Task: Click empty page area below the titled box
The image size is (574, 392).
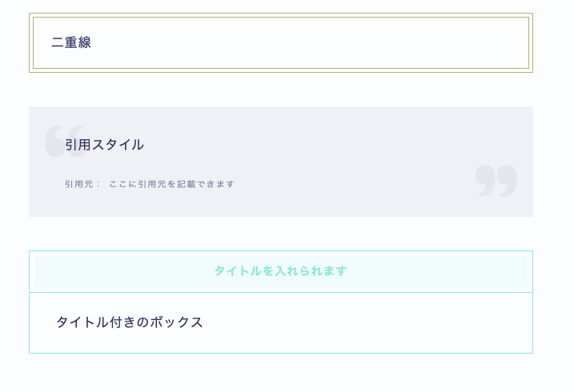Action: (x=281, y=373)
